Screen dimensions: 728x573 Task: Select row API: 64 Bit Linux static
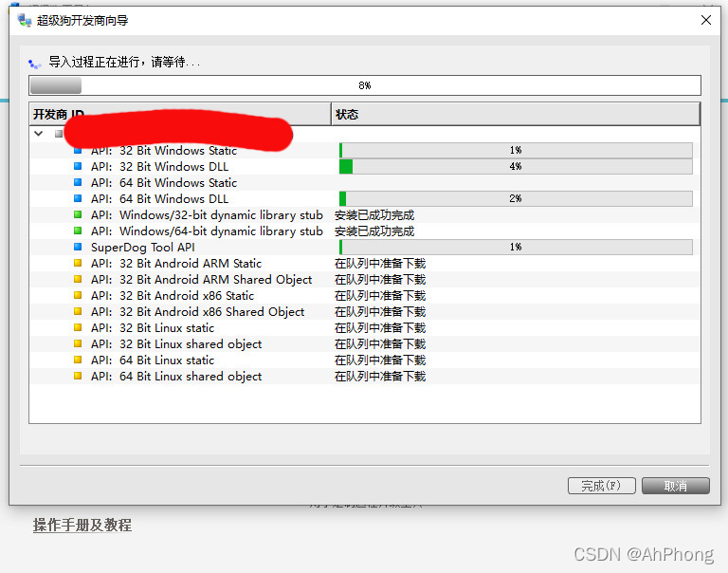pyautogui.click(x=365, y=360)
